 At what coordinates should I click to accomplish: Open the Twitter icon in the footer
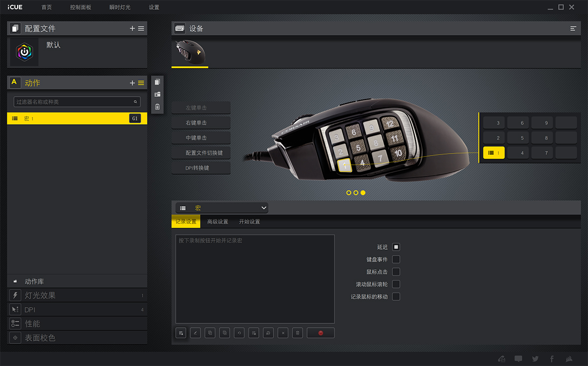[x=535, y=359]
